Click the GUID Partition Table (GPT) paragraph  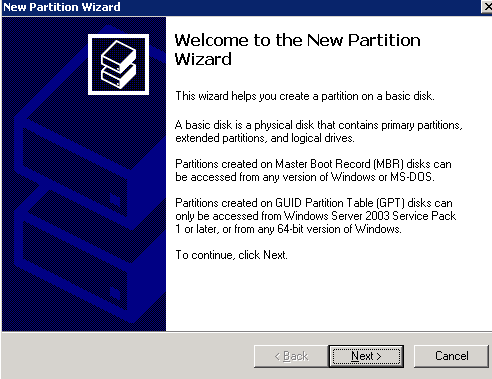[315, 216]
